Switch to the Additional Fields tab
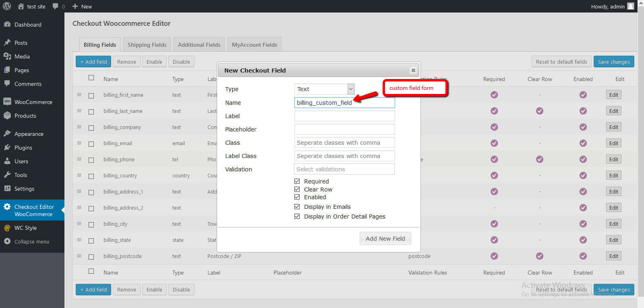Viewport: 644px width, 308px height. click(x=199, y=45)
